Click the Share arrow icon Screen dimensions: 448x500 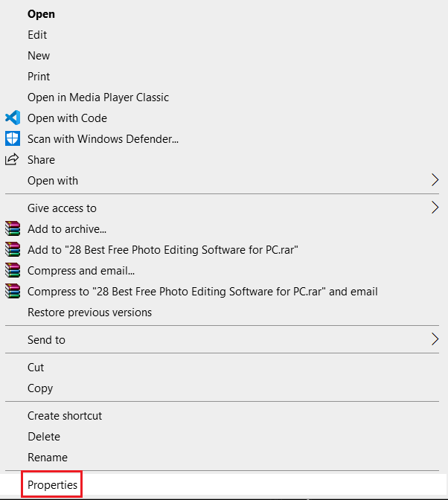(x=12, y=159)
